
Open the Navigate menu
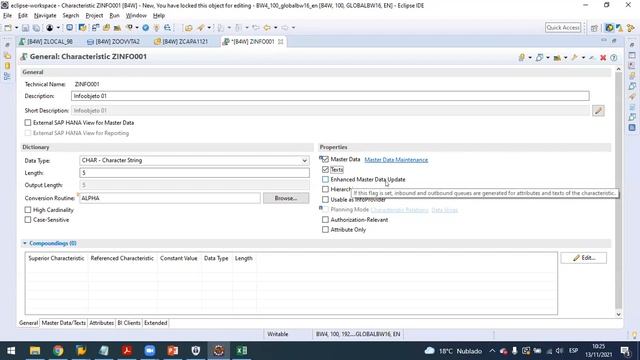pos(45,16)
